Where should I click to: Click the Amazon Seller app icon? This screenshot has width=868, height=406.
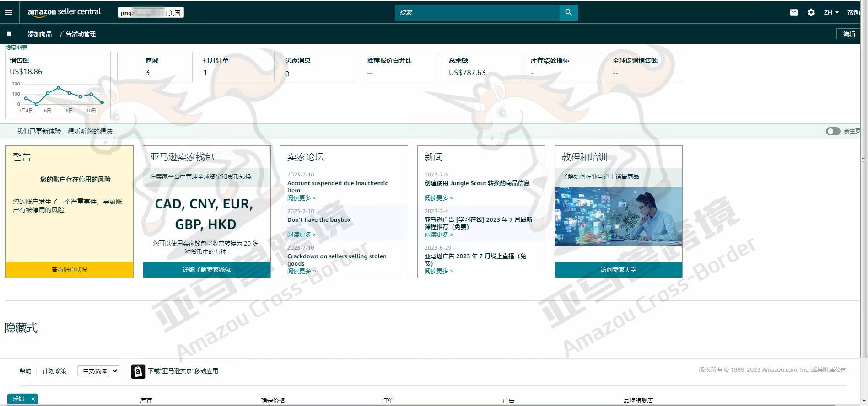coord(138,371)
